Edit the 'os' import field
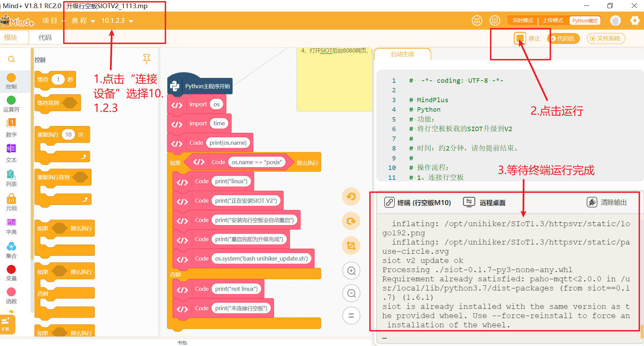This screenshot has width=644, height=346. (216, 105)
